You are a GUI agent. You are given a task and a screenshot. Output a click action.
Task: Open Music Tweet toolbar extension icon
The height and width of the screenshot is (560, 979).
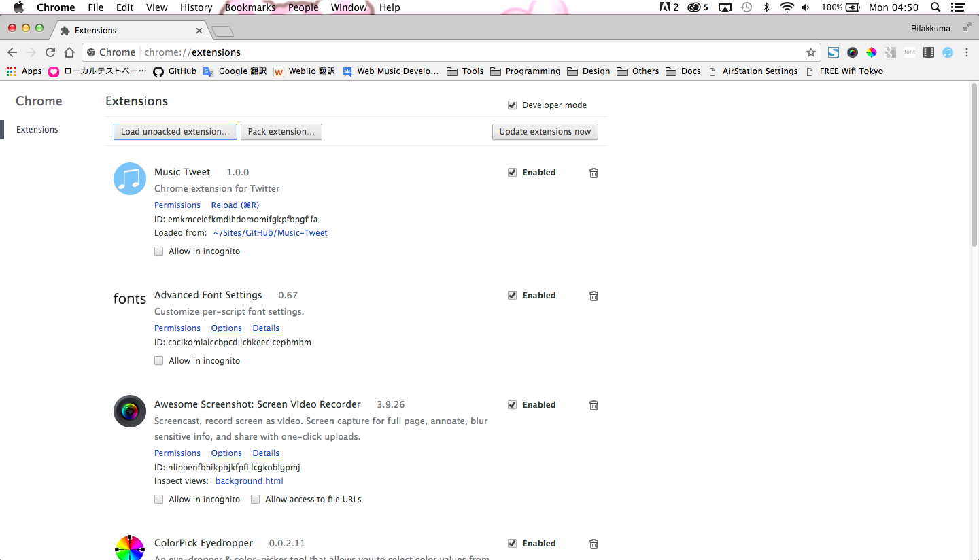point(948,52)
